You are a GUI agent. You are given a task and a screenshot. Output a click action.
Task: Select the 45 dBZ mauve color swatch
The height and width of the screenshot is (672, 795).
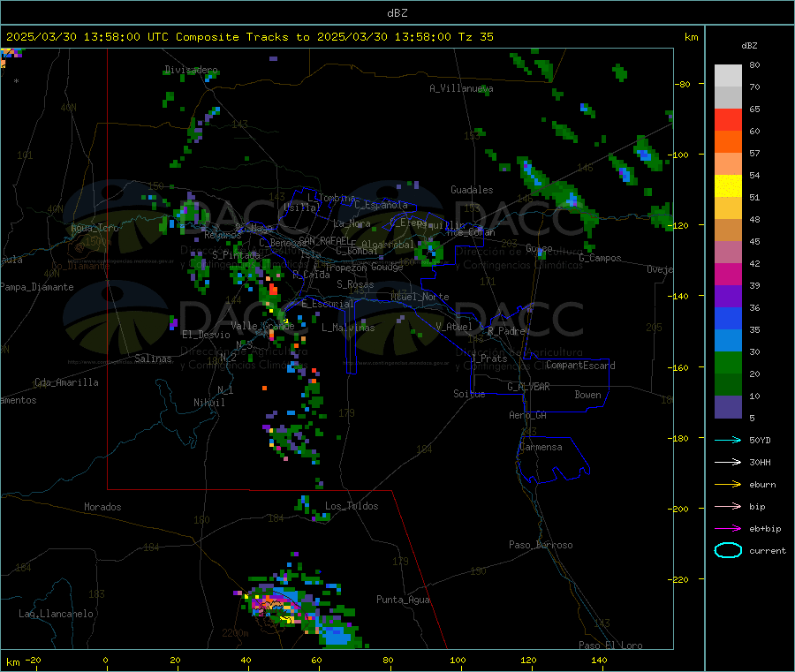(x=728, y=253)
